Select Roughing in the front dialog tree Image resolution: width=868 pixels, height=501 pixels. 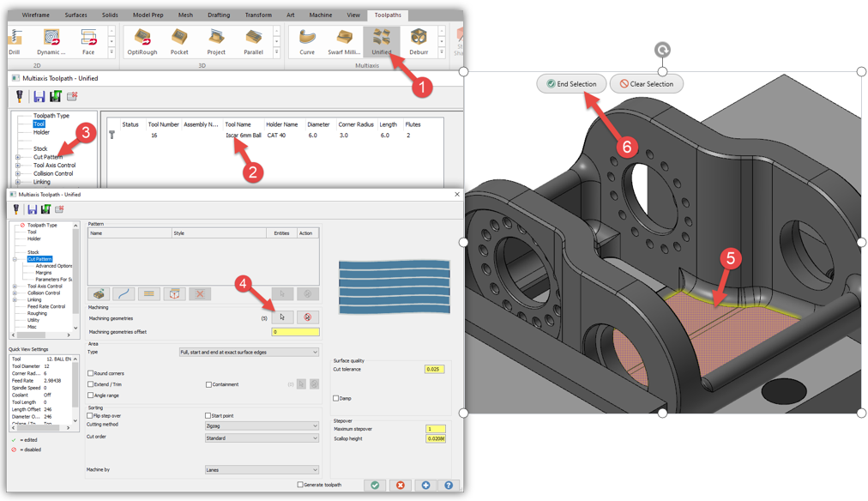pos(37,313)
